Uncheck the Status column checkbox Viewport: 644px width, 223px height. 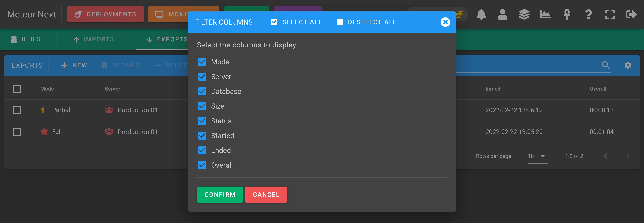click(x=202, y=121)
